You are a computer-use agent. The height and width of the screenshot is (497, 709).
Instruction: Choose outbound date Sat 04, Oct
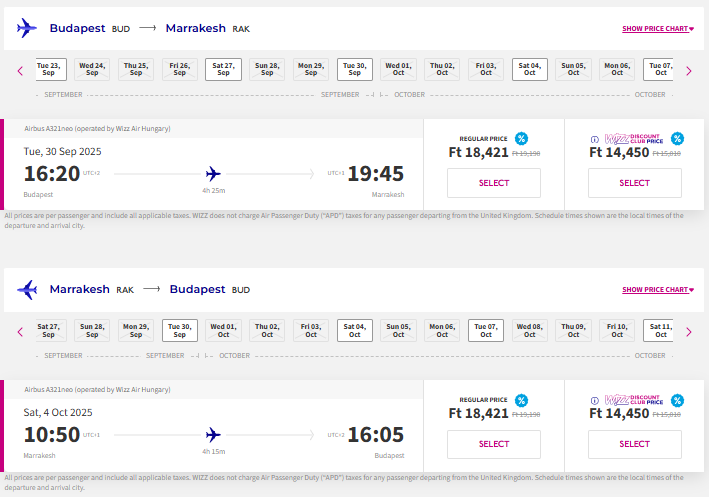(x=529, y=69)
